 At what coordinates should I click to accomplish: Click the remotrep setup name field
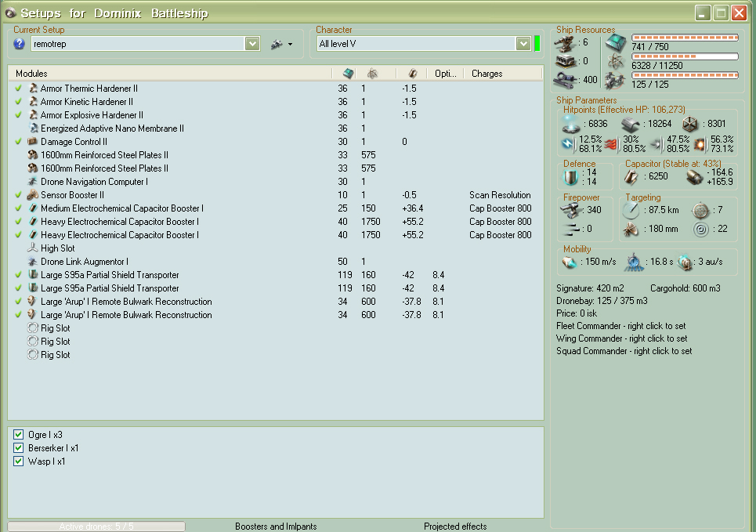[x=139, y=44]
